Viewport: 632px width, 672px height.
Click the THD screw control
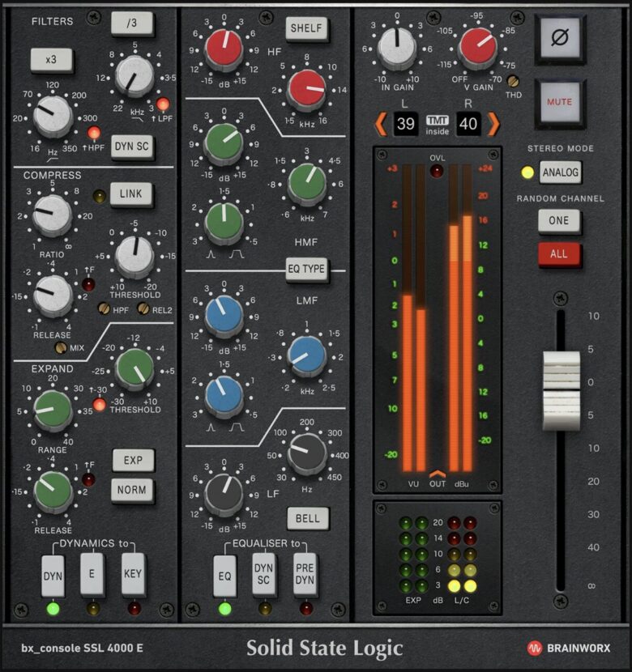coord(514,86)
